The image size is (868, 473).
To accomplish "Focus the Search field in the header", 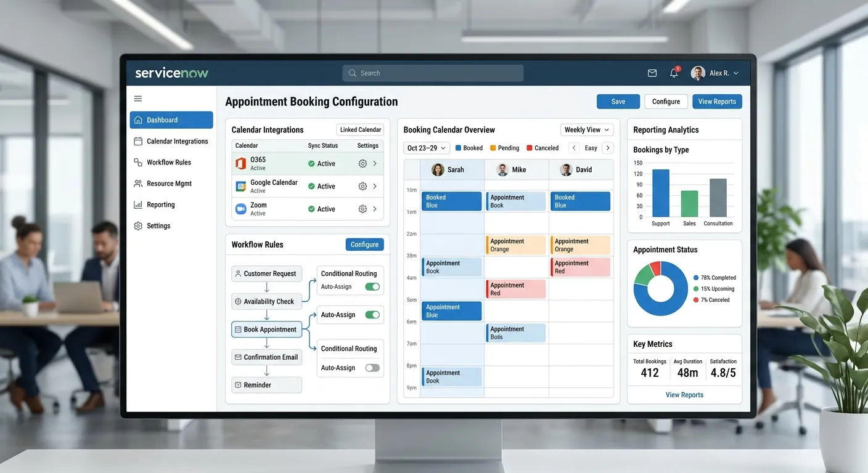I will click(x=433, y=73).
